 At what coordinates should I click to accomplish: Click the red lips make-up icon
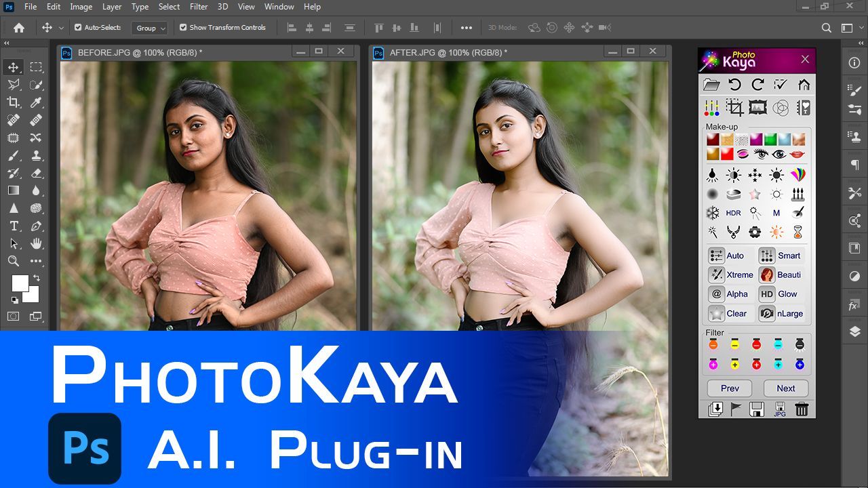(x=797, y=154)
